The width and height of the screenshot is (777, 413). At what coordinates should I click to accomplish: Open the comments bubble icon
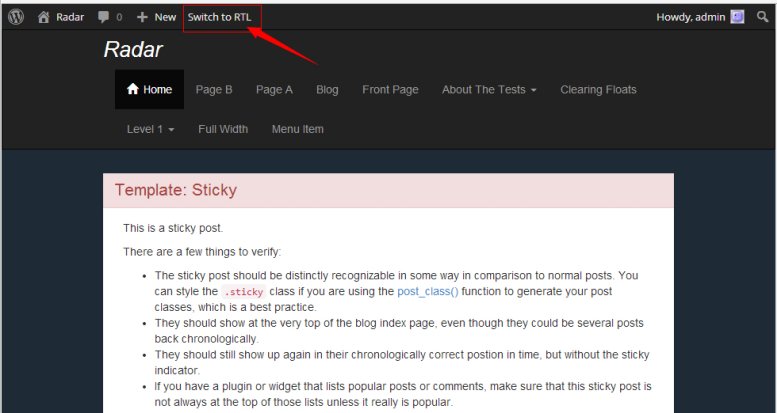(x=105, y=17)
